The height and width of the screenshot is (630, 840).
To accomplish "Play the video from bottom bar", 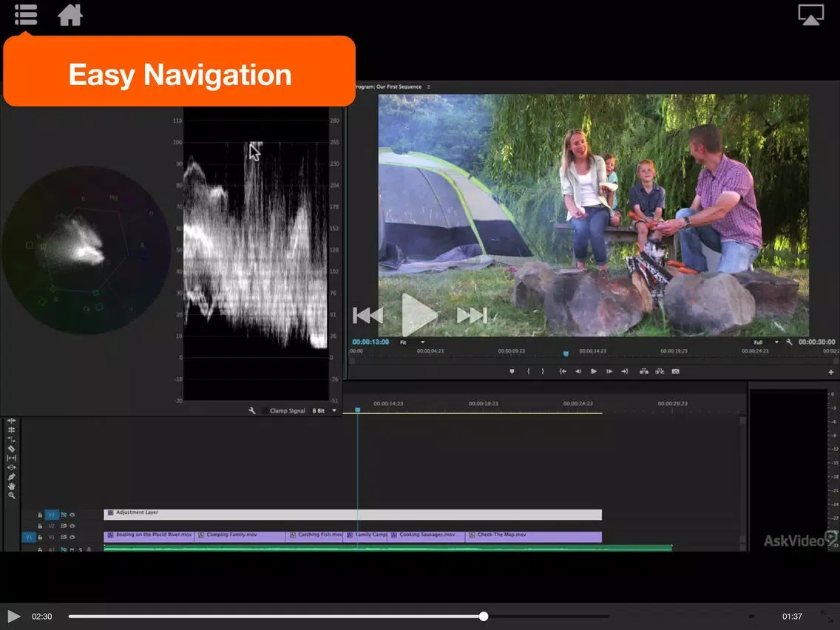I will click(x=14, y=617).
